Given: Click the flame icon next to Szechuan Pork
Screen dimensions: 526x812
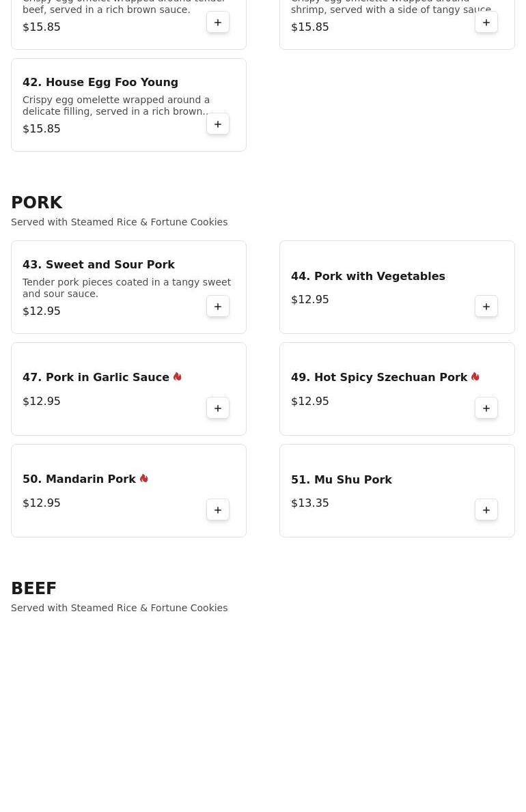Looking at the screenshot, I should [475, 376].
